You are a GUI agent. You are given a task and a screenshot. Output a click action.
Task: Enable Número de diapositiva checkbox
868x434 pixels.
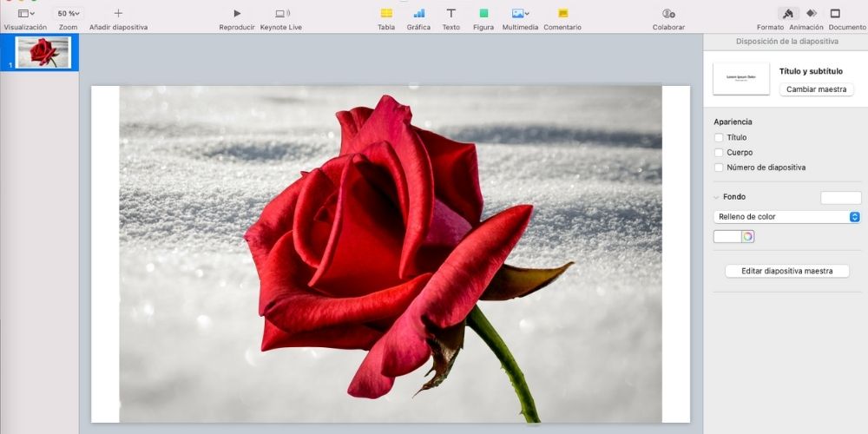(x=719, y=168)
